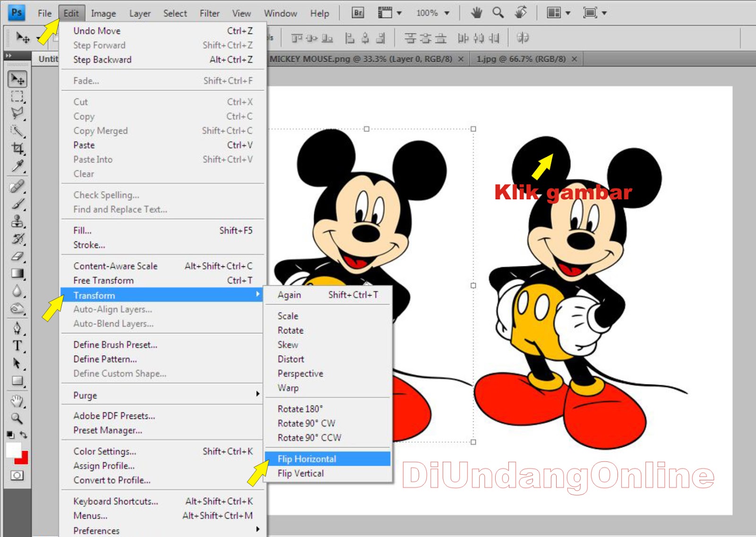Select the Eyedropper tool

click(x=17, y=166)
